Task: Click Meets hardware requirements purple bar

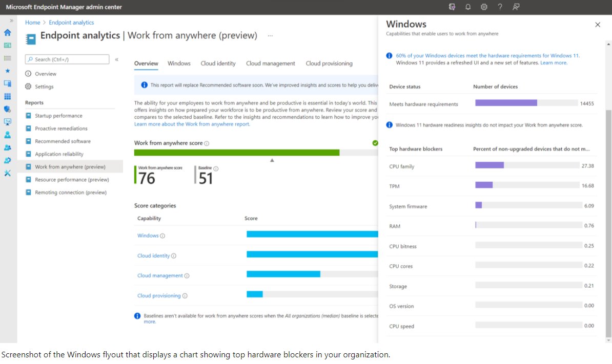Action: pyautogui.click(x=506, y=103)
